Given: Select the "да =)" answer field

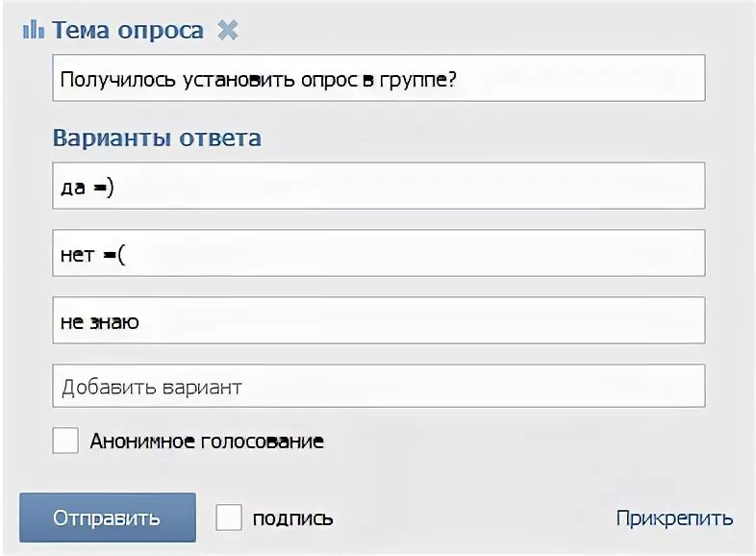Looking at the screenshot, I should pos(379,186).
